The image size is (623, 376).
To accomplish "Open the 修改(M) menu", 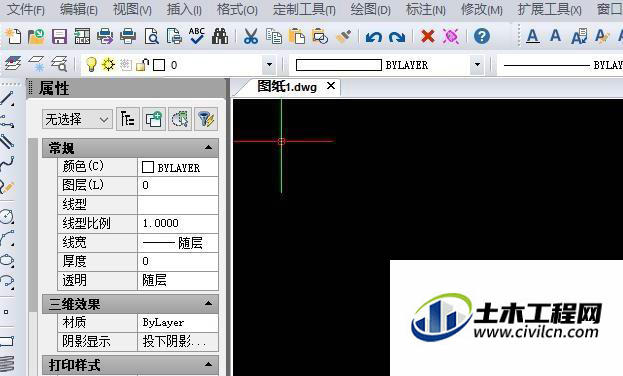I will [x=482, y=10].
